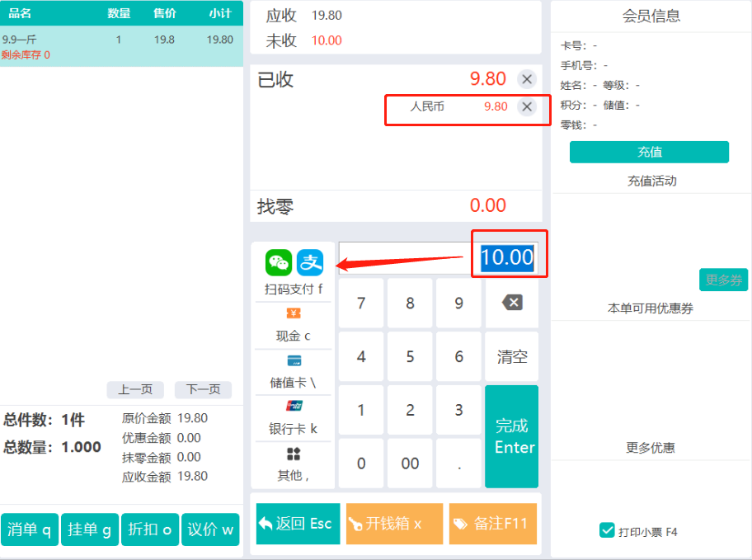Viewport: 752px width, 560px height.
Task: Click 议价 w bargain button
Action: (x=210, y=529)
